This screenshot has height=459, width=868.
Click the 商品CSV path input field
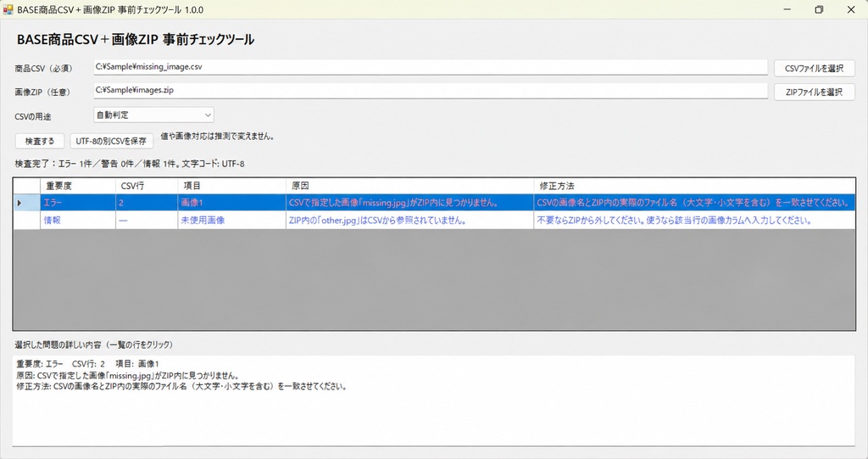[430, 67]
